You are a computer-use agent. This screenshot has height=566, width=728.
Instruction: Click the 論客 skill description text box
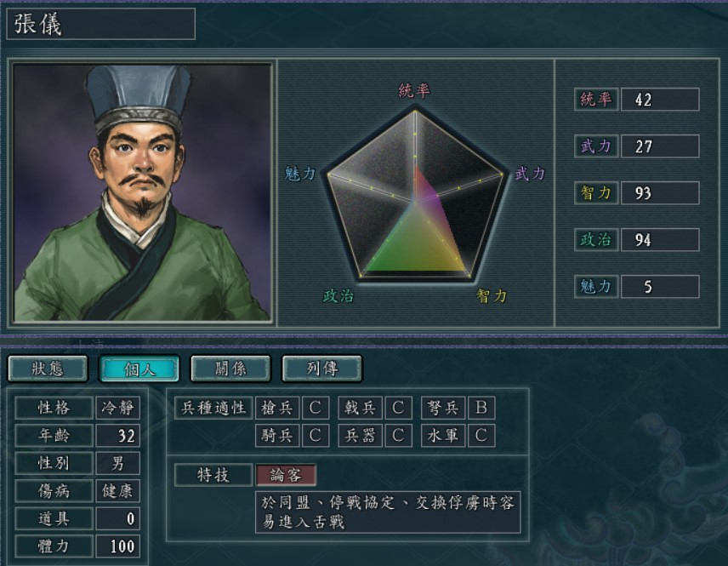coord(388,512)
